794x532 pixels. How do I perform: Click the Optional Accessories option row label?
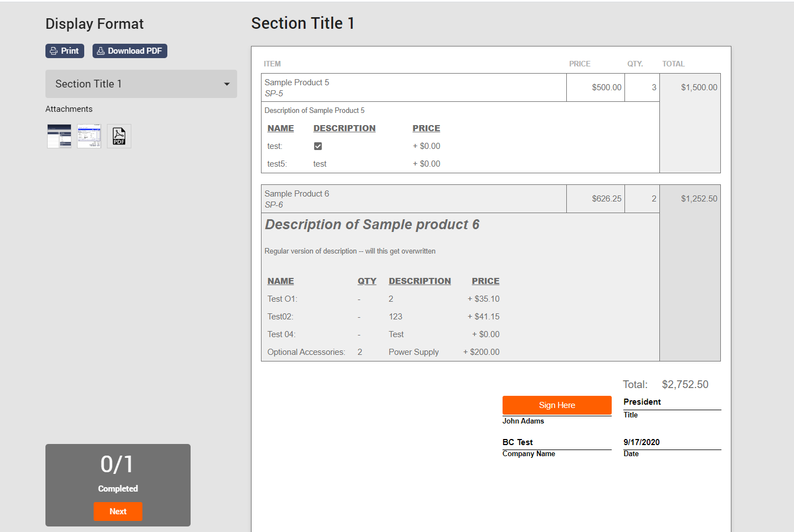pos(306,352)
